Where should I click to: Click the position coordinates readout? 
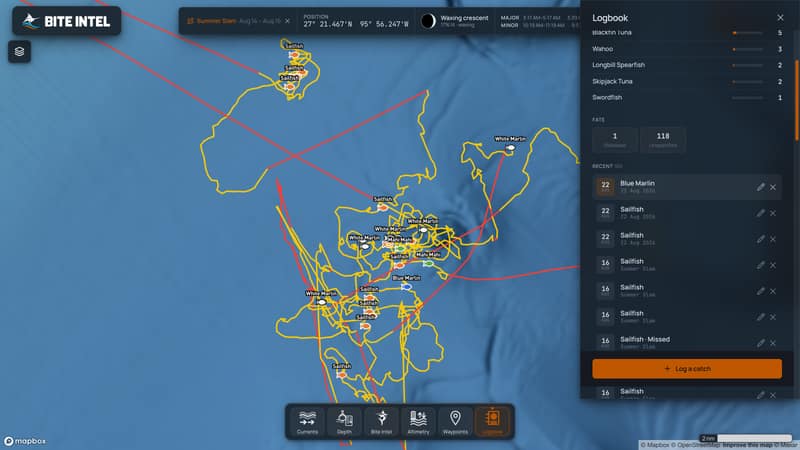356,24
